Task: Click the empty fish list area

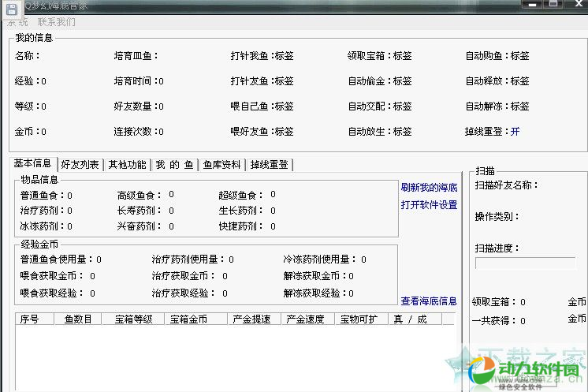Action: 235,355
